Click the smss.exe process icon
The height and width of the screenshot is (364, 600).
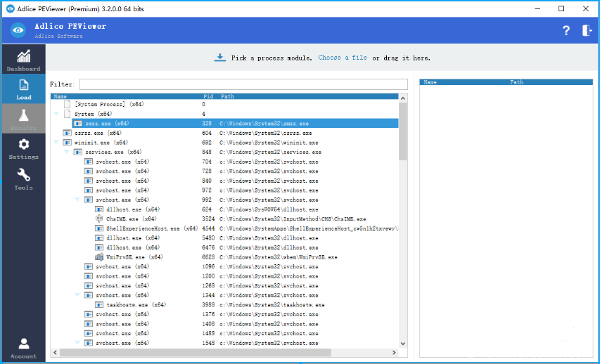pos(77,124)
